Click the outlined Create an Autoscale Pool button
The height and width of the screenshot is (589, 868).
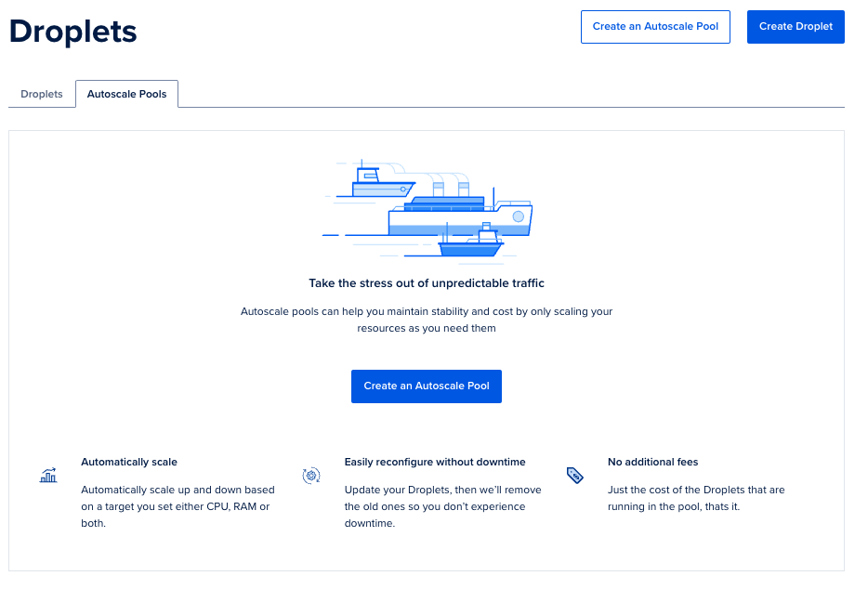click(x=655, y=26)
